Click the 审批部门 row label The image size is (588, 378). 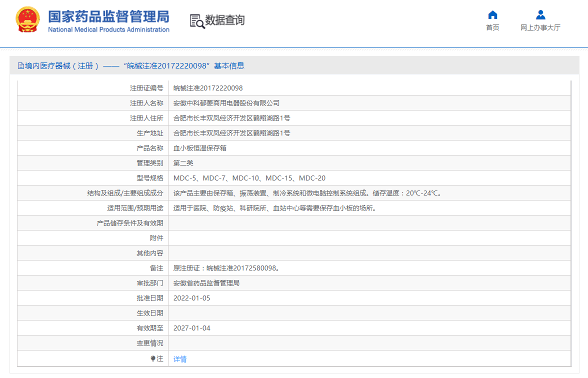pyautogui.click(x=150, y=283)
